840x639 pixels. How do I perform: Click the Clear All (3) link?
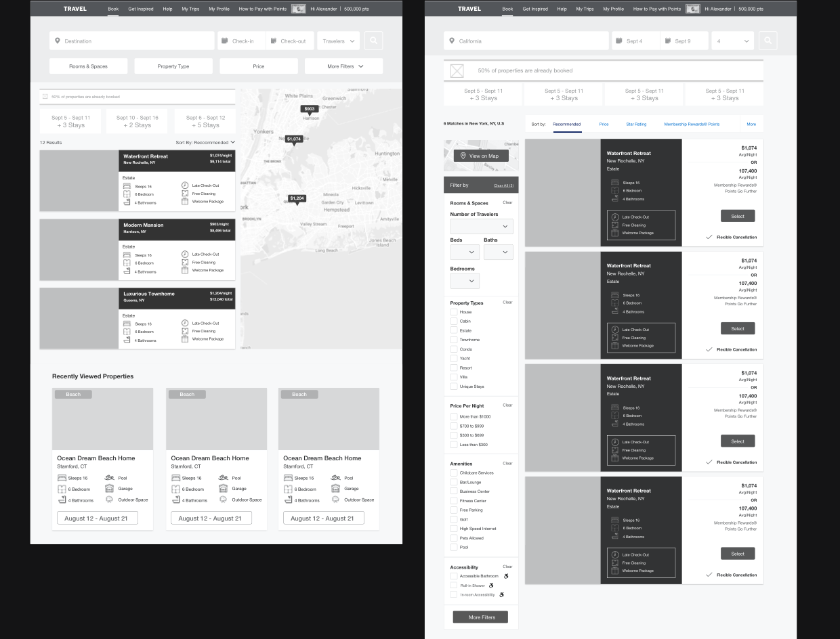(503, 185)
